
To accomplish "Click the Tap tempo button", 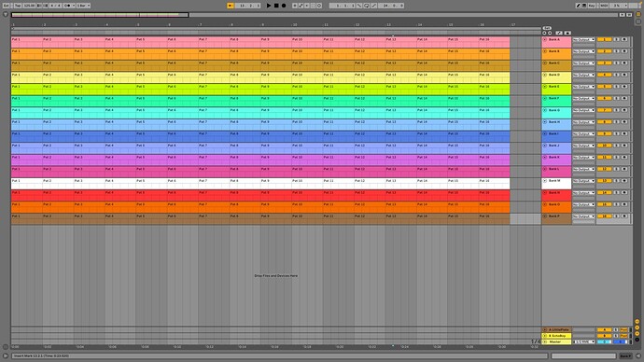I will click(x=18, y=6).
